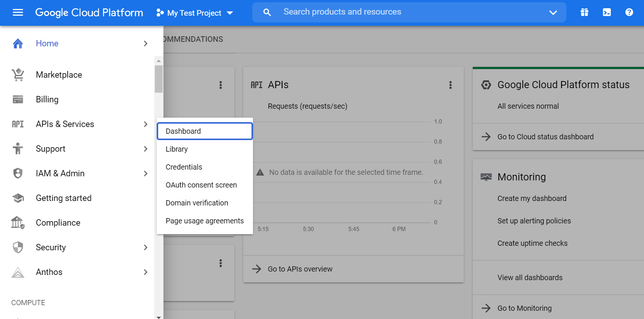Viewport: 644px width, 319px height.
Task: Click arrow icon next to Go to Monitoring
Action: click(486, 308)
